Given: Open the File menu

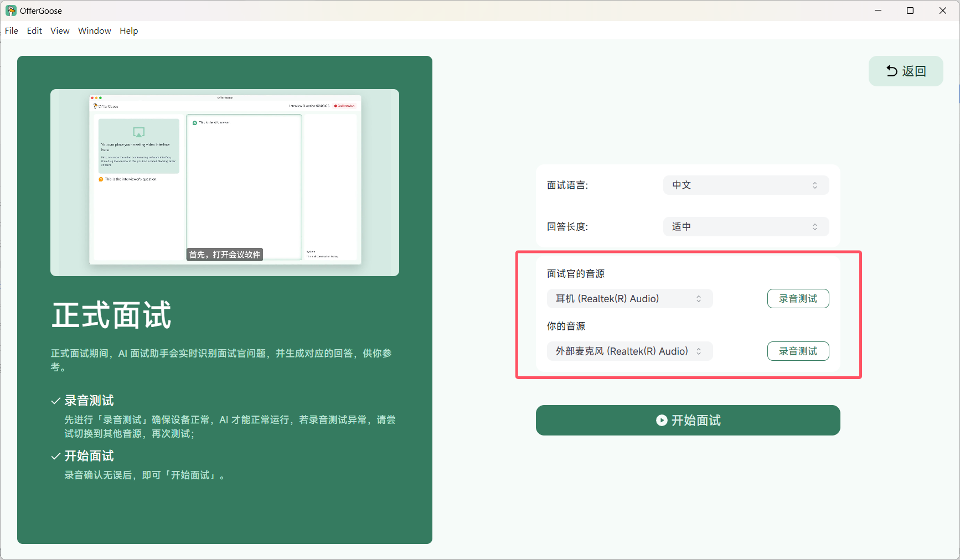Looking at the screenshot, I should [x=11, y=30].
